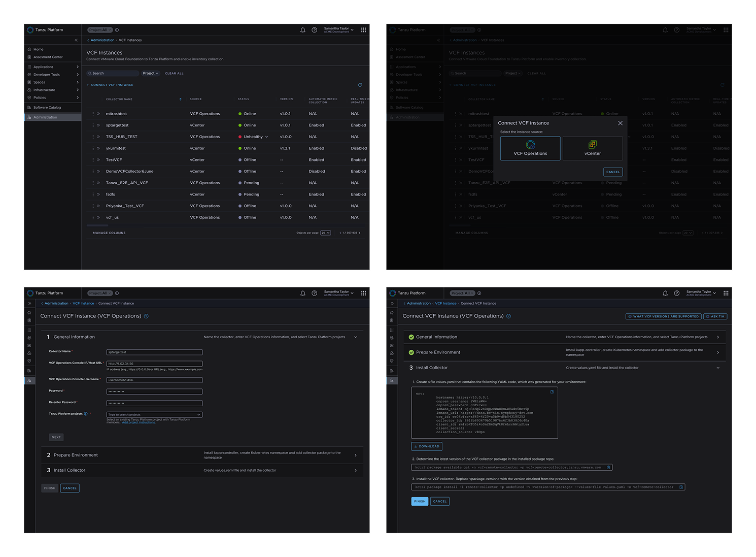Click the Search field above the instances table
Image resolution: width=756 pixels, height=557 pixels.
tap(113, 73)
